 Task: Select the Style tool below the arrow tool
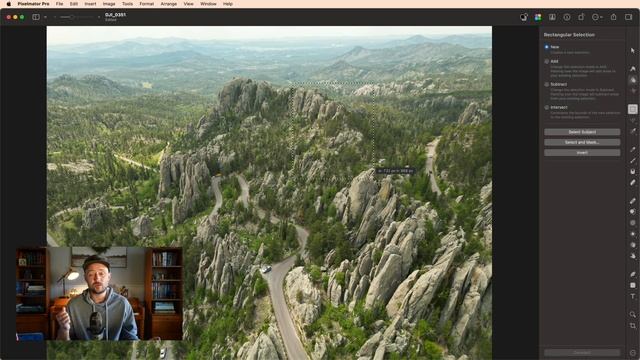coord(633,69)
